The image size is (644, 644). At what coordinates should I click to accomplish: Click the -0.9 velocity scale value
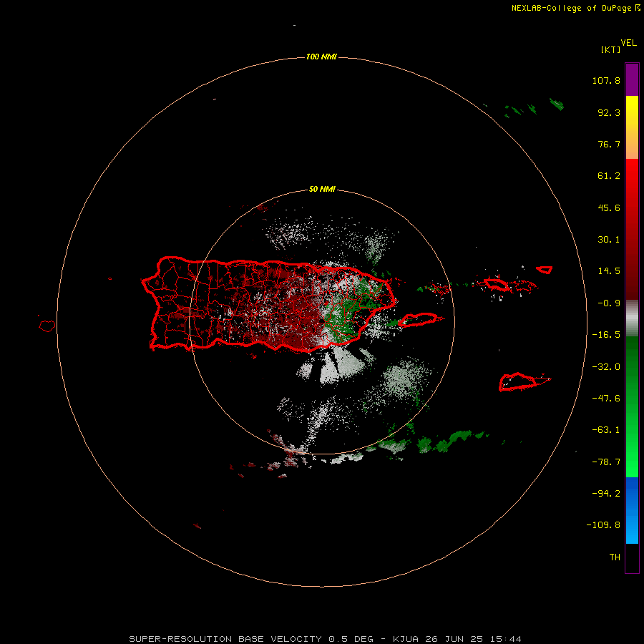609,303
